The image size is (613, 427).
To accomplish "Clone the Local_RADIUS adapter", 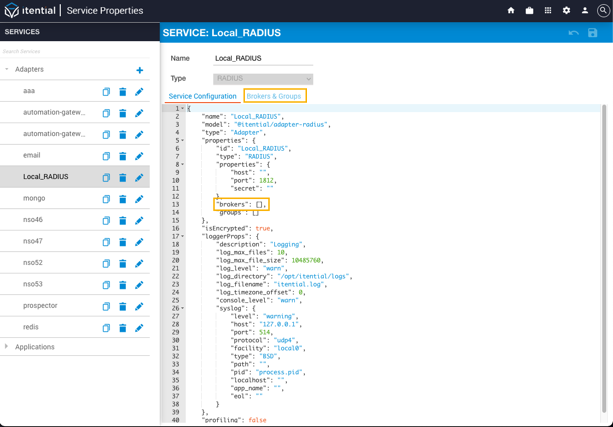I will point(106,178).
